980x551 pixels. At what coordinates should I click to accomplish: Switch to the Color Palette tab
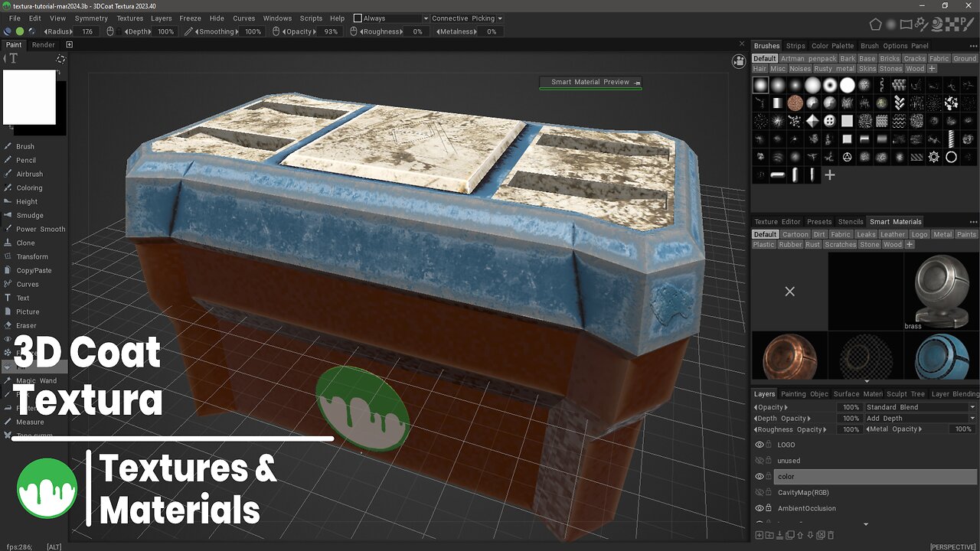click(x=832, y=46)
